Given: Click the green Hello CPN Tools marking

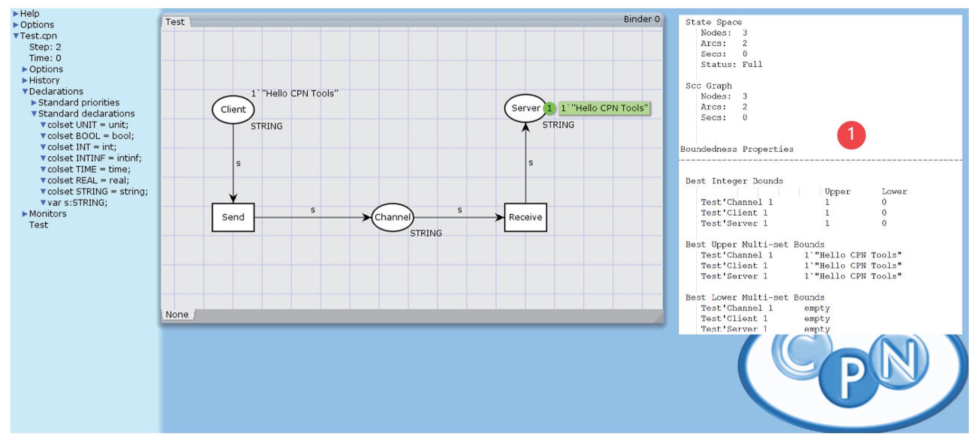Looking at the screenshot, I should [604, 108].
